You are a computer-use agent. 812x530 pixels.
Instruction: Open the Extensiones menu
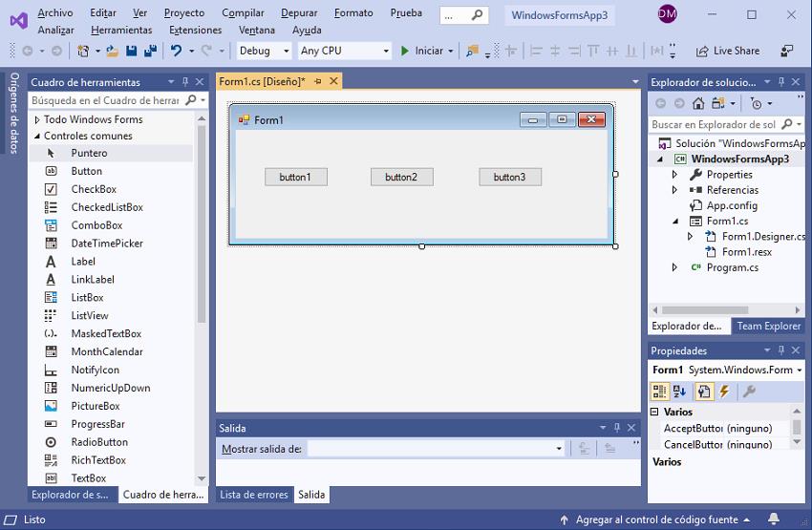[x=195, y=30]
